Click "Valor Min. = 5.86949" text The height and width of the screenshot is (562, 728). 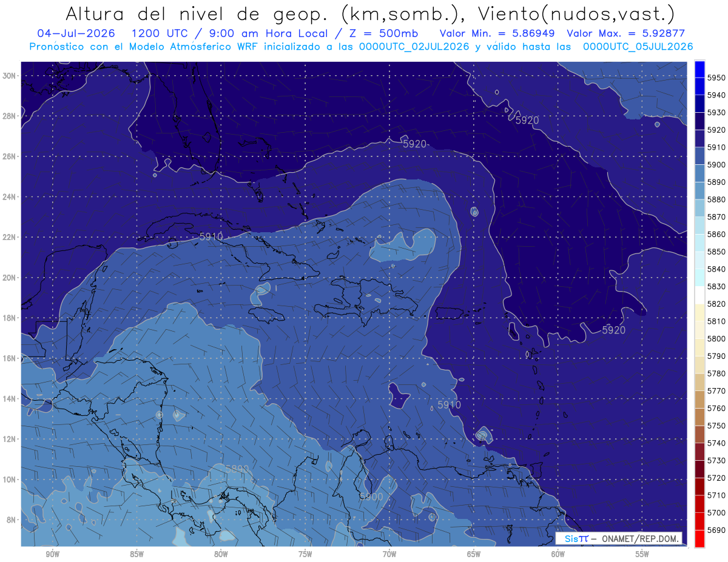coord(497,33)
